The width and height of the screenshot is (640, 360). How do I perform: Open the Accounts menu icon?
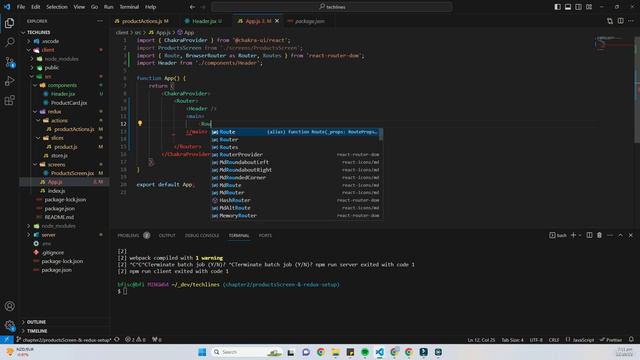(x=9, y=306)
